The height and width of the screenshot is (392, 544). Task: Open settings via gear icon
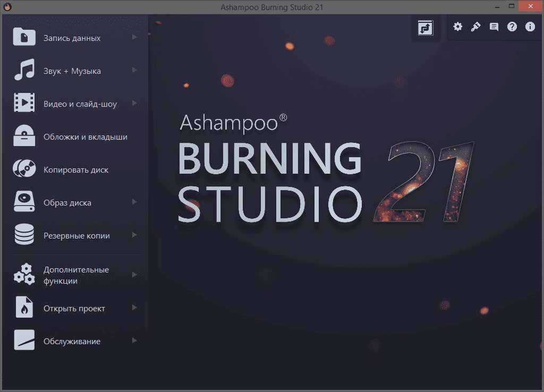[458, 27]
